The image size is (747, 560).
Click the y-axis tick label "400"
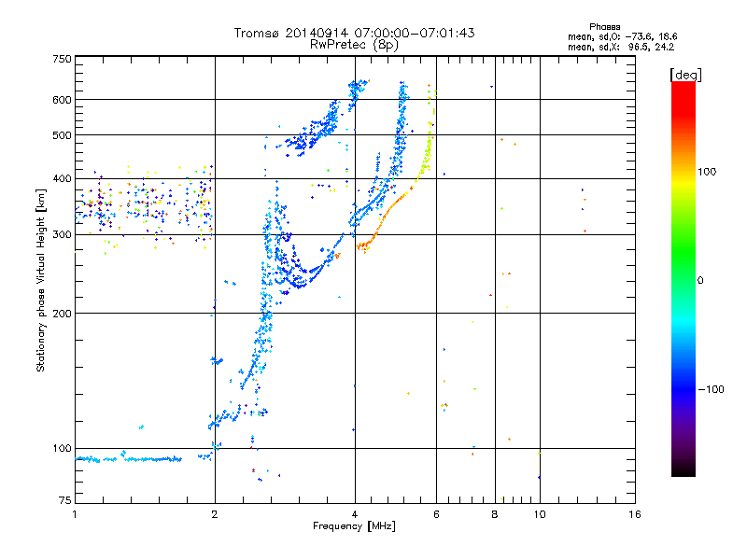point(62,179)
